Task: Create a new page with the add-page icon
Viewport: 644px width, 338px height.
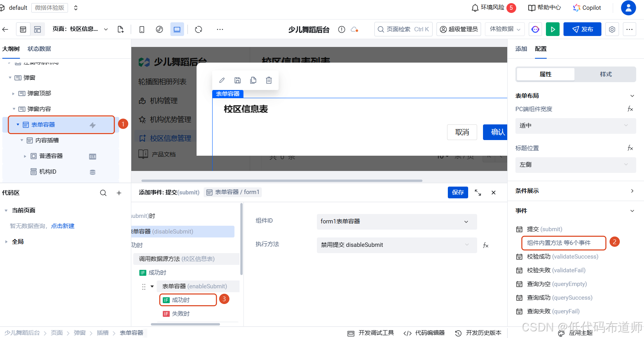Action: click(120, 29)
